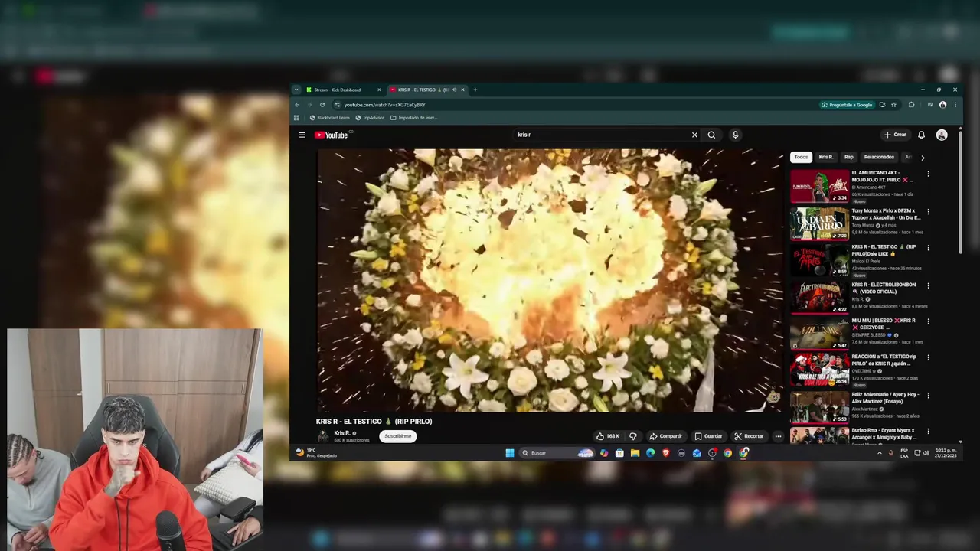Image resolution: width=980 pixels, height=551 pixels.
Task: Open taskbar clock and date
Action: pos(946,453)
